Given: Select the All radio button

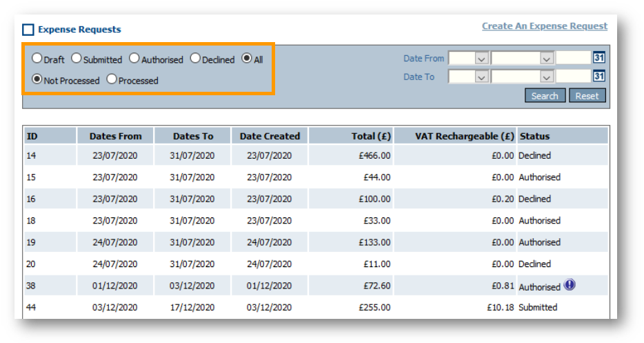Looking at the screenshot, I should (247, 58).
